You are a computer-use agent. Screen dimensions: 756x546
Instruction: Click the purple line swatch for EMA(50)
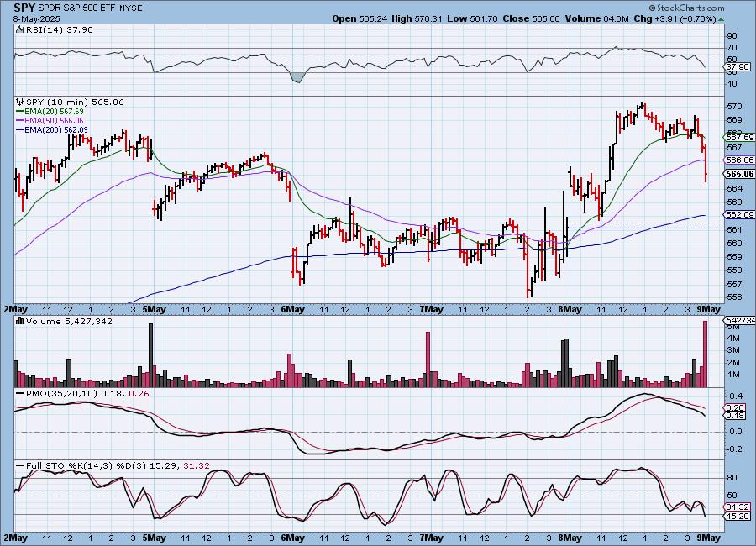20,121
